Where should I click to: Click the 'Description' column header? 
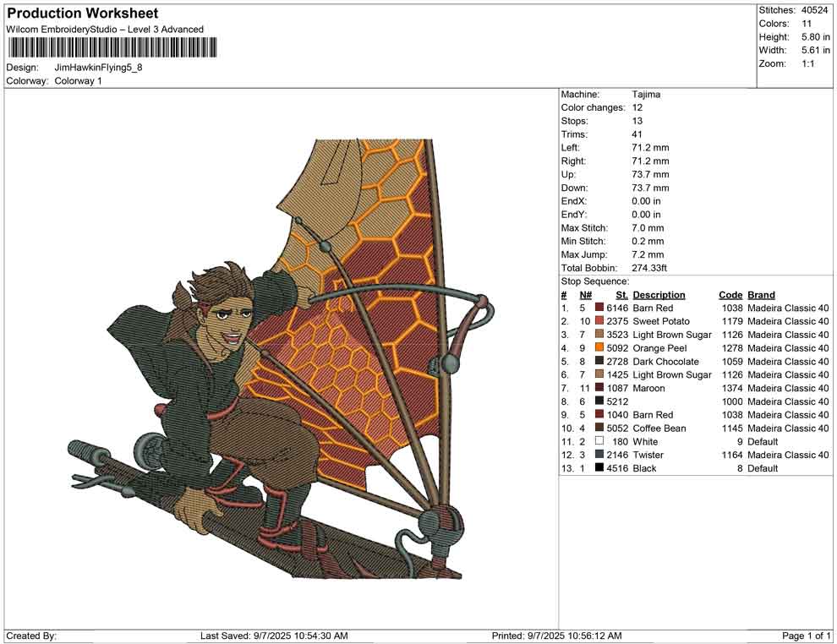pos(659,295)
